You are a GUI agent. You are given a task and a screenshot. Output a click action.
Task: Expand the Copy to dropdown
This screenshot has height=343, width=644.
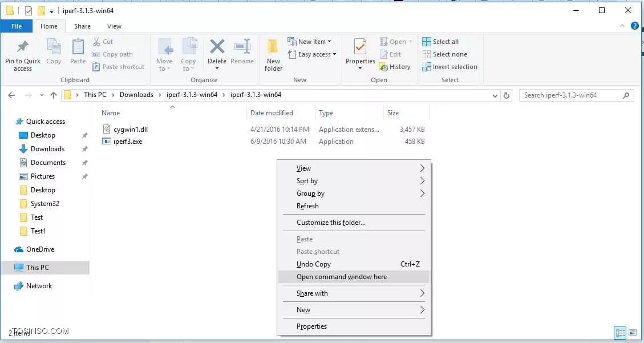(188, 68)
